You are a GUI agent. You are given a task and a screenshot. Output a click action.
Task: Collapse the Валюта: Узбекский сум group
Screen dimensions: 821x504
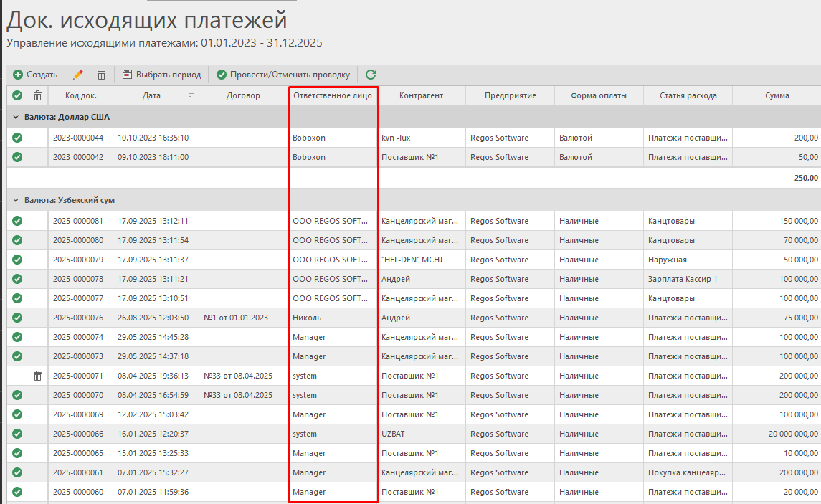click(15, 200)
